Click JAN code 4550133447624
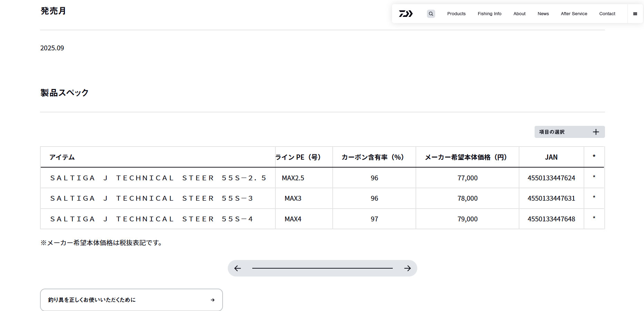 (x=551, y=178)
